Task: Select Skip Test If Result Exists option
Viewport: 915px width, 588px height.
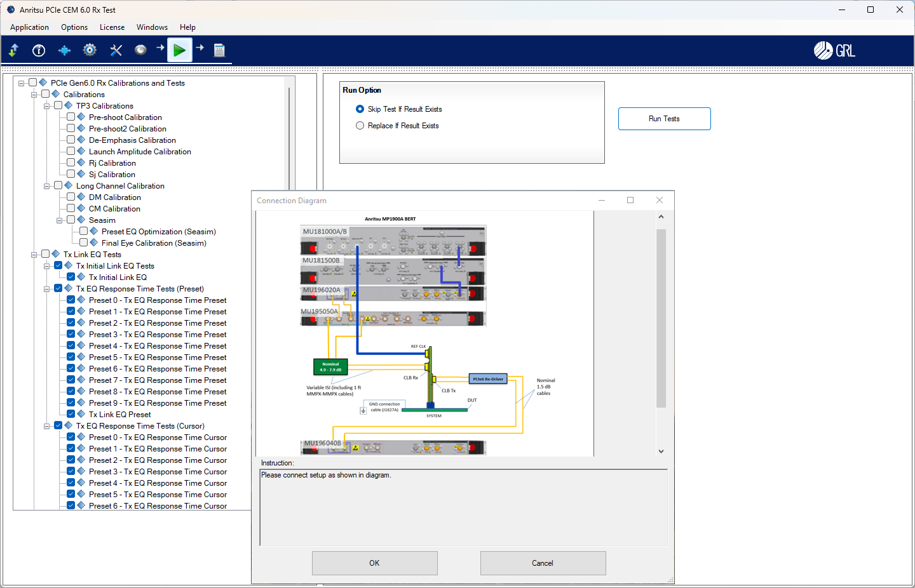Action: 360,109
